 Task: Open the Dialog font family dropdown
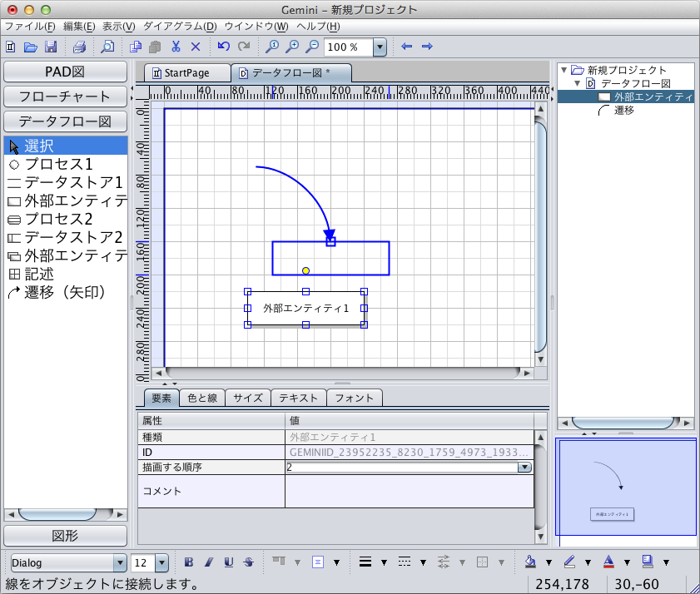pyautogui.click(x=120, y=562)
